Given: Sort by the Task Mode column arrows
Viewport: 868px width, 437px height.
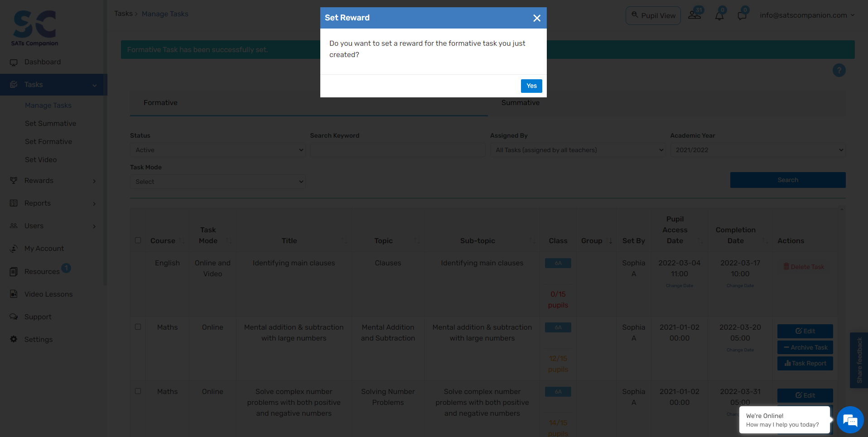Looking at the screenshot, I should (x=229, y=241).
